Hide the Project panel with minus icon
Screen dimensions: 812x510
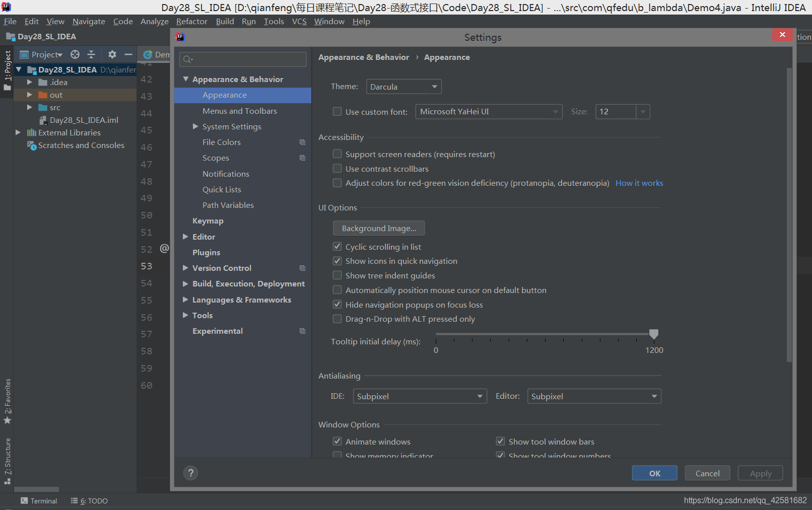click(128, 54)
